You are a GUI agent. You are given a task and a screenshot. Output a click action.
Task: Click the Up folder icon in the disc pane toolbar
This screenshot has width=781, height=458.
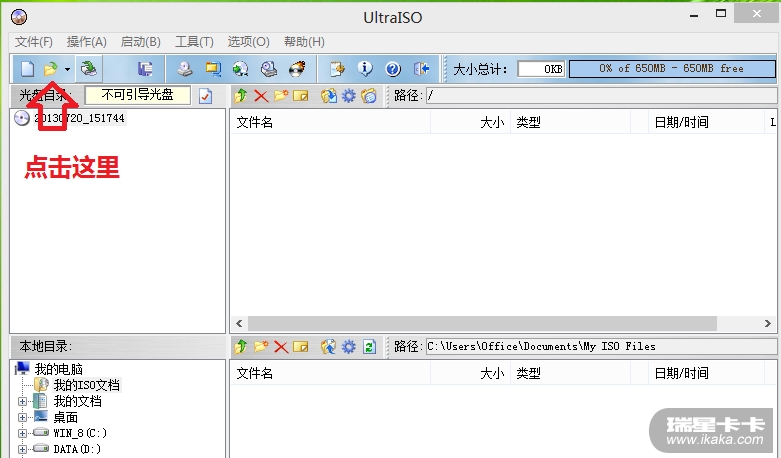coord(241,96)
